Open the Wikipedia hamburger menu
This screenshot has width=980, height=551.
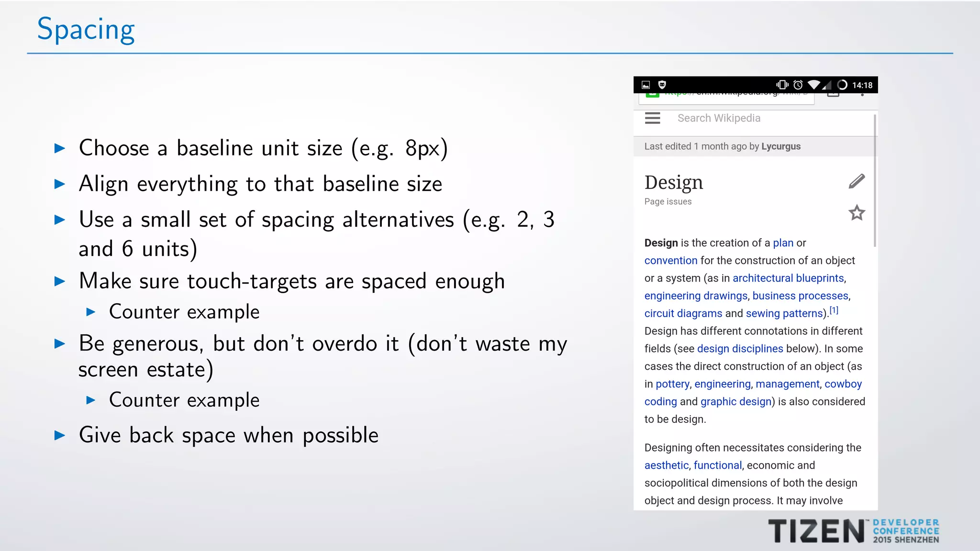[x=652, y=118]
